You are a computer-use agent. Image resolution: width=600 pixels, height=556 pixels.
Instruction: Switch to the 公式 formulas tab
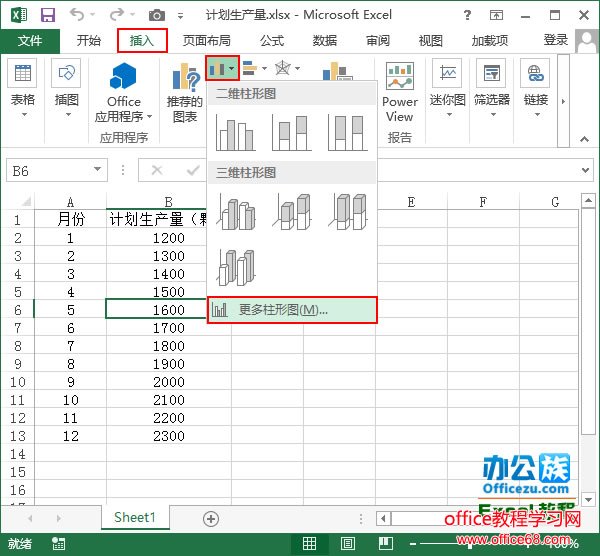pyautogui.click(x=272, y=40)
